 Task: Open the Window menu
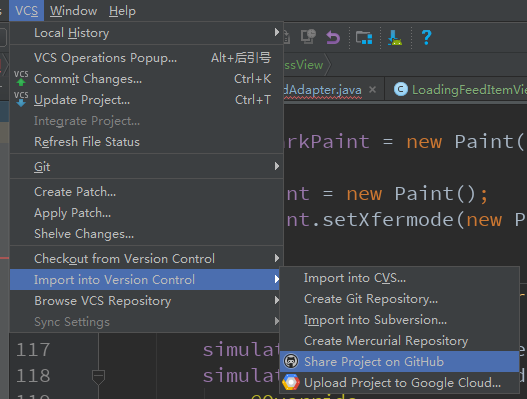[x=74, y=11]
